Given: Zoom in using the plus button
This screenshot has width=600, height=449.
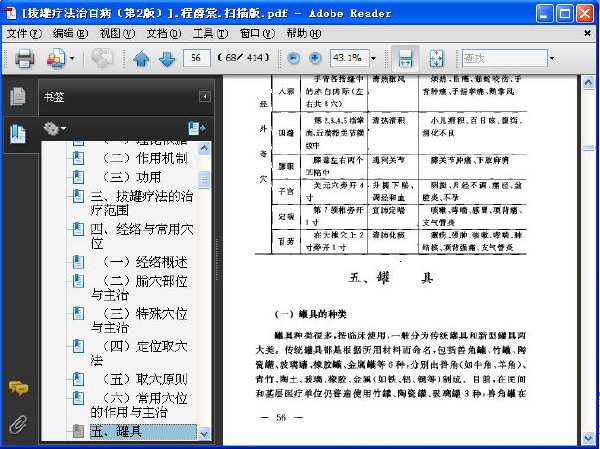Looking at the screenshot, I should pyautogui.click(x=315, y=58).
